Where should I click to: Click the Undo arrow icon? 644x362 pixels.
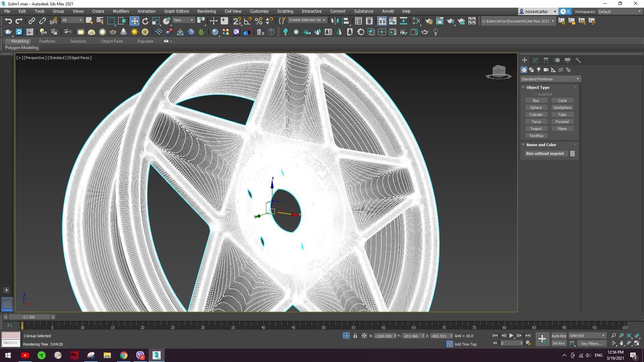click(x=8, y=21)
